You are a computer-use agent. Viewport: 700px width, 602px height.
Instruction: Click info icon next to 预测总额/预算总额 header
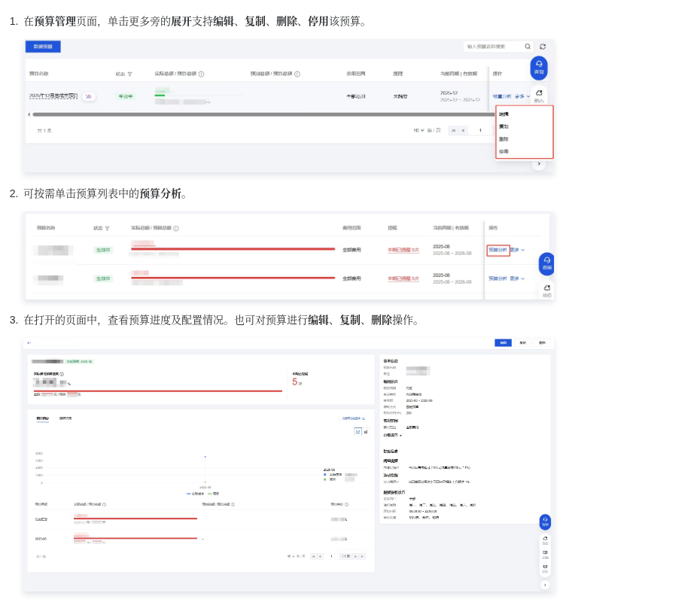(x=297, y=74)
